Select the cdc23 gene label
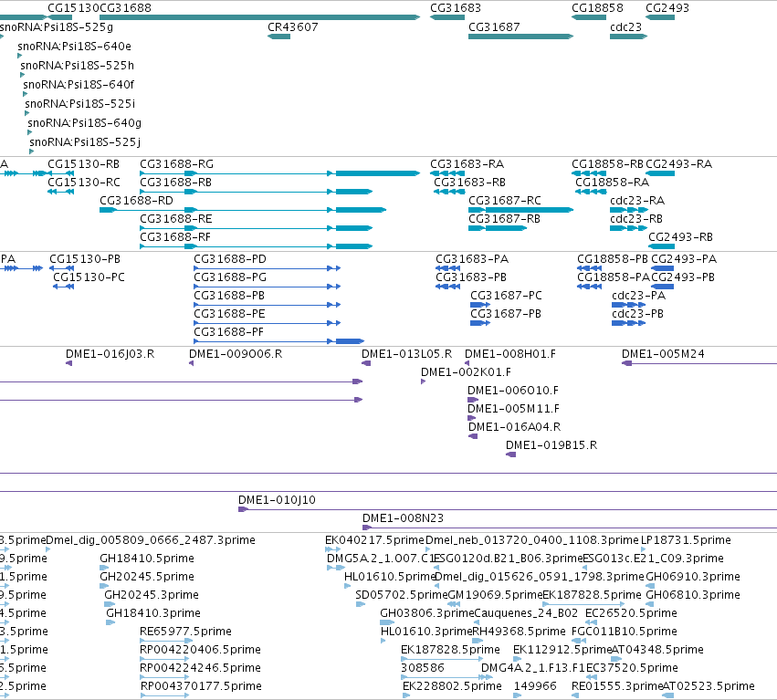The width and height of the screenshot is (777, 700). click(625, 26)
